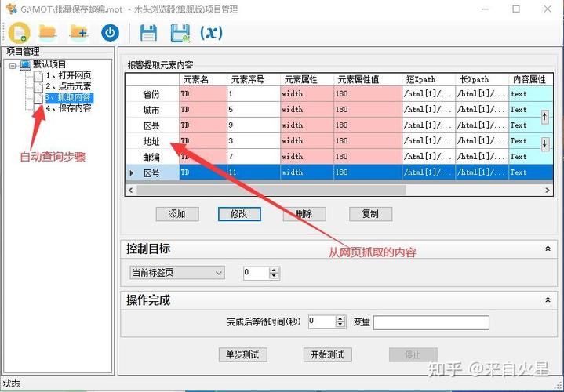
Task: Click the 长Xpath column header
Action: pos(482,79)
